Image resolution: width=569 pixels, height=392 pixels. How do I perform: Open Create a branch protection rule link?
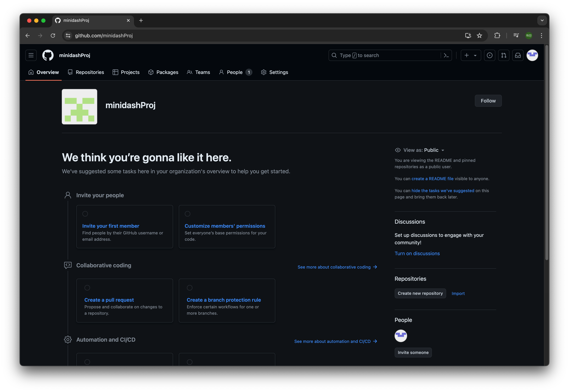coord(224,300)
